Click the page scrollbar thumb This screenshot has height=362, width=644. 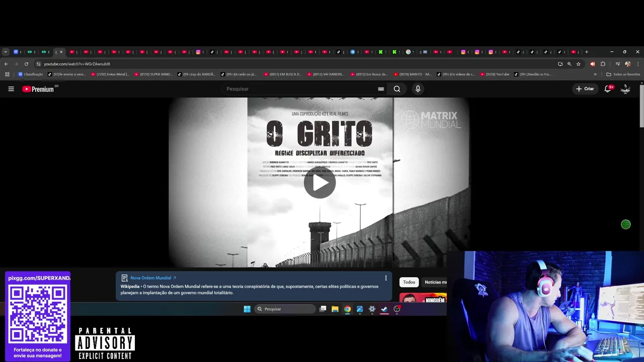(641, 106)
